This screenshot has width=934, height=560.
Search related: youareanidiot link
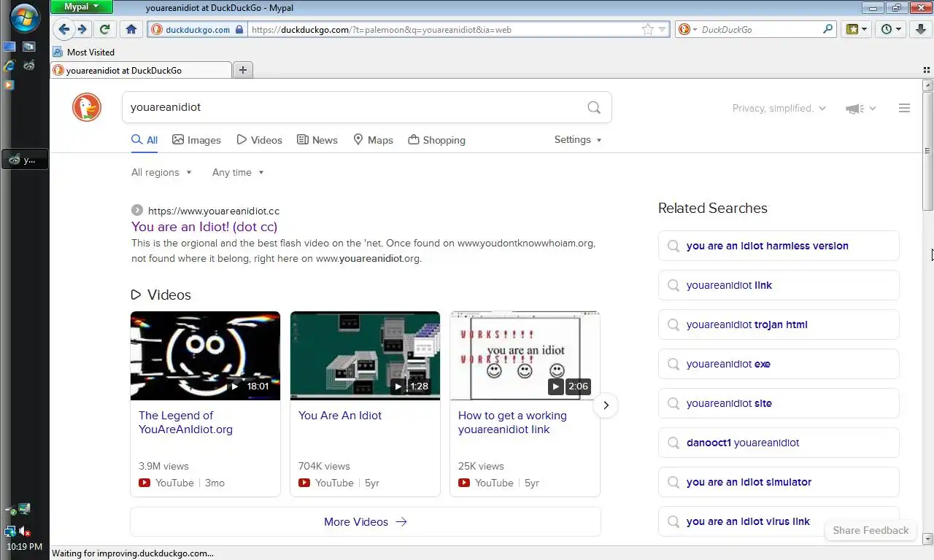779,285
